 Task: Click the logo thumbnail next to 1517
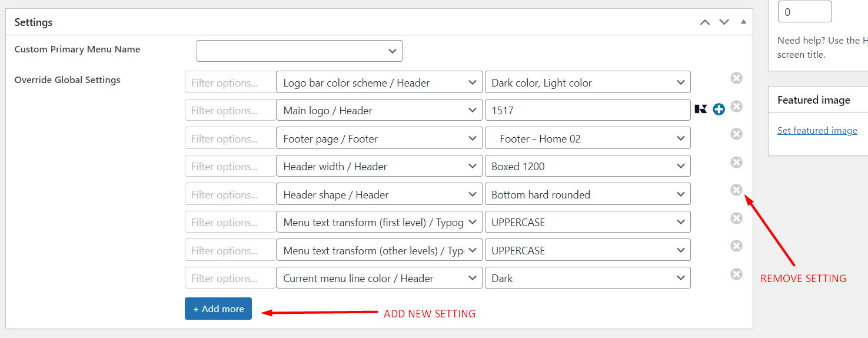pyautogui.click(x=701, y=110)
